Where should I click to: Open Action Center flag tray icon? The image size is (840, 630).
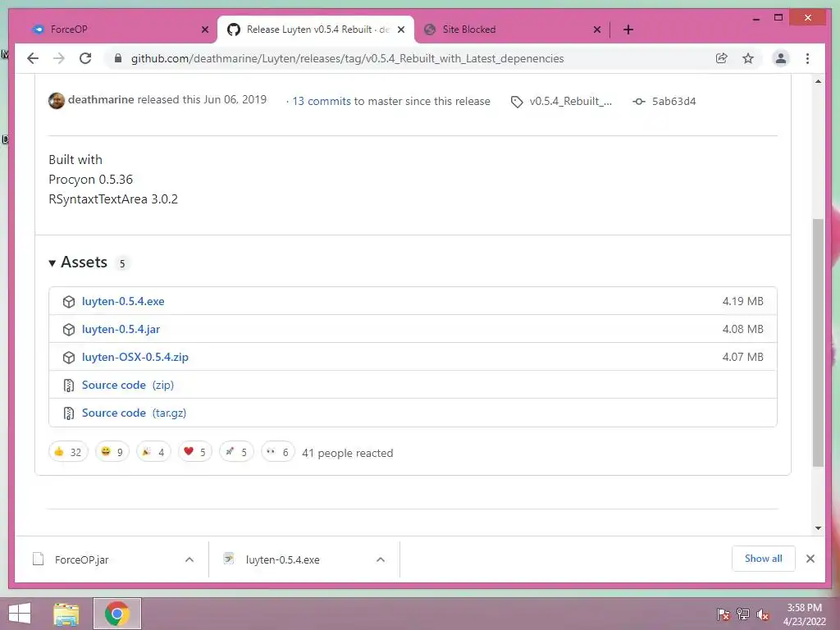(x=724, y=614)
